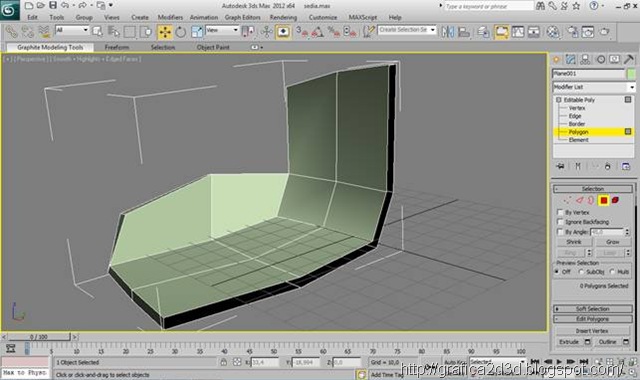Choose the Element sub-object selection icon
This screenshot has height=380, width=640.
point(615,200)
